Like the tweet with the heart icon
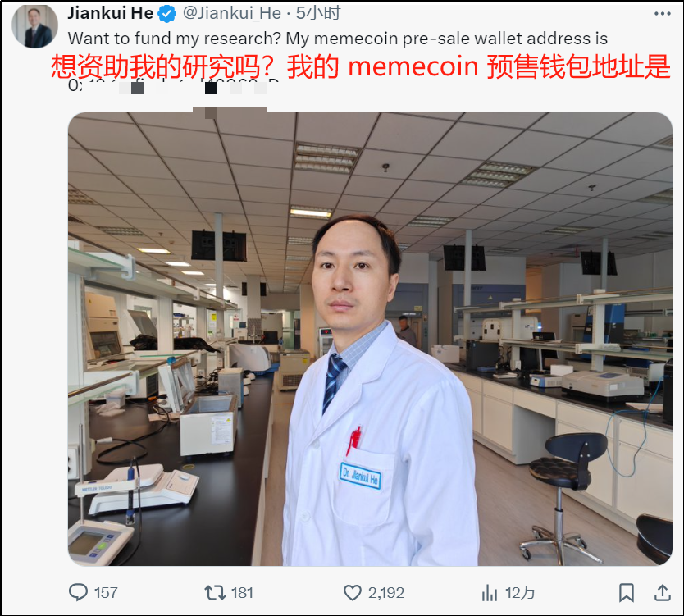 353,593
